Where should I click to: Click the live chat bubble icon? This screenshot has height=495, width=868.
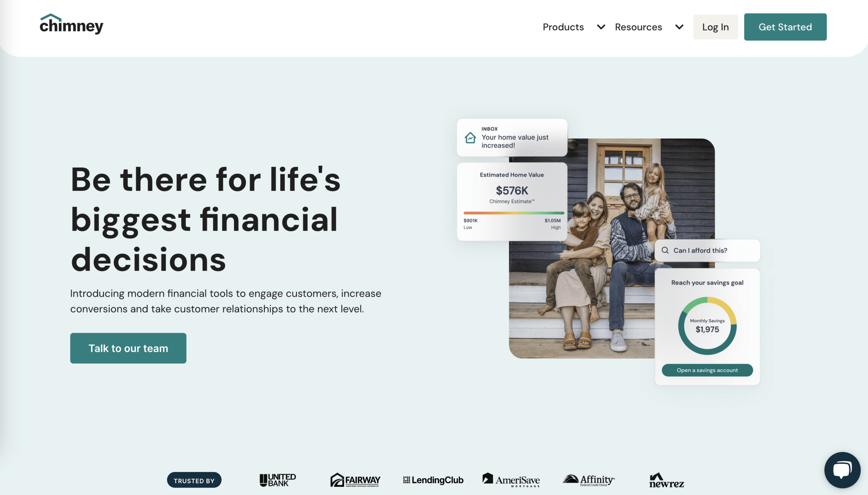pyautogui.click(x=842, y=469)
